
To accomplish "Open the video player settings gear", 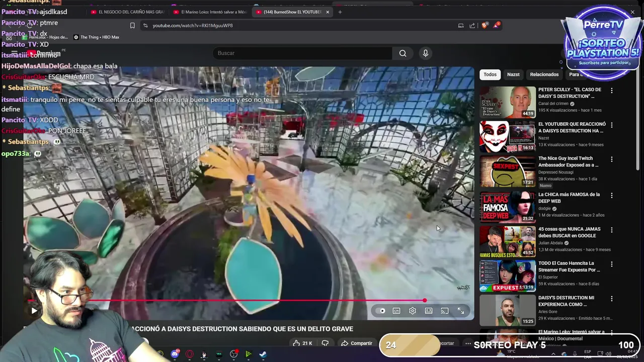I will 413,311.
